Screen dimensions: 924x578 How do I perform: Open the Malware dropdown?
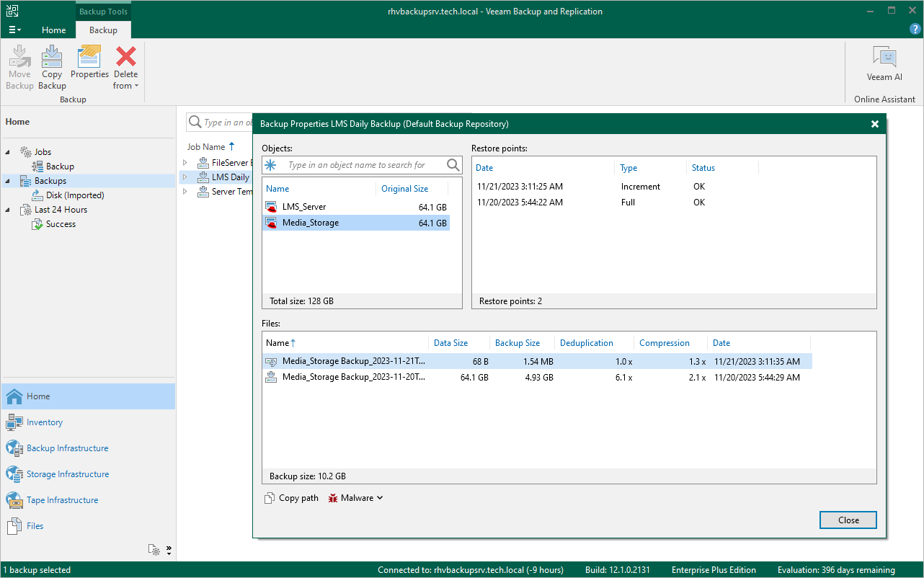(x=355, y=498)
